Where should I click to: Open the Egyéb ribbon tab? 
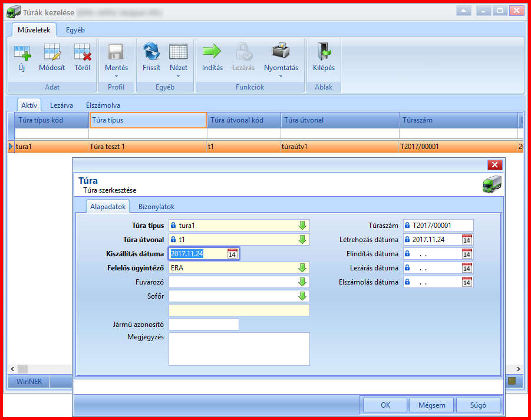pos(75,30)
